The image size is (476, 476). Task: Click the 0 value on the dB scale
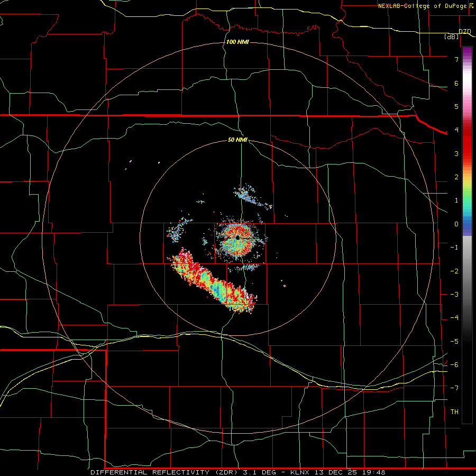pyautogui.click(x=456, y=224)
